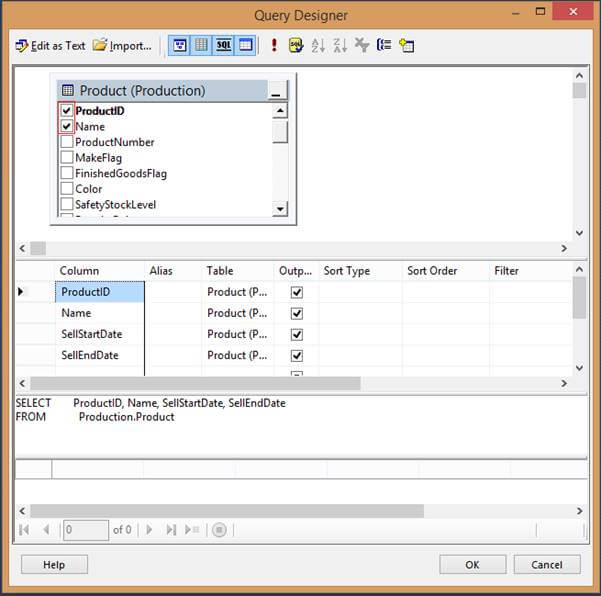Click the Filter column header
Viewport: 601px width, 596px height.
[531, 271]
